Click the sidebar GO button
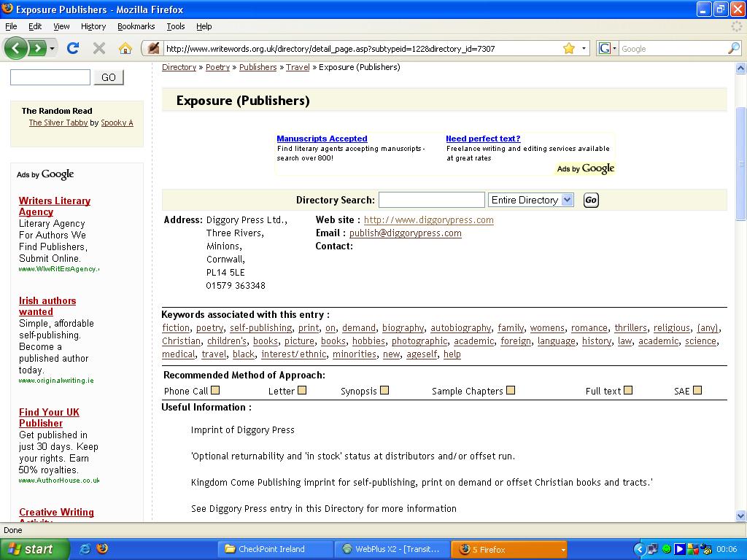The width and height of the screenshot is (747, 560). tap(109, 77)
